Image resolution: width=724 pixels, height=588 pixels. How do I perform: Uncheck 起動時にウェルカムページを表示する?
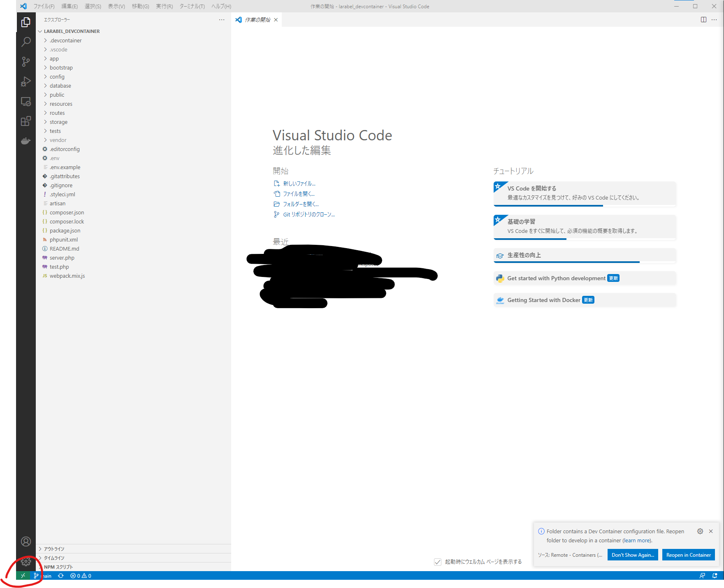tap(437, 562)
